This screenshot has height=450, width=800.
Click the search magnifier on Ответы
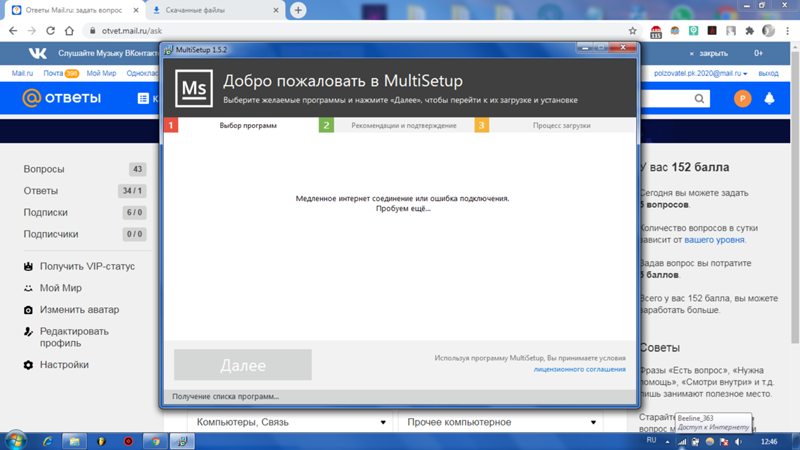coord(699,98)
